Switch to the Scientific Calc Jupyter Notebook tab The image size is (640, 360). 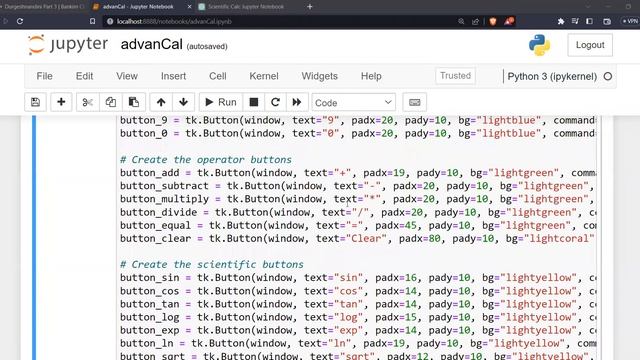(x=246, y=7)
